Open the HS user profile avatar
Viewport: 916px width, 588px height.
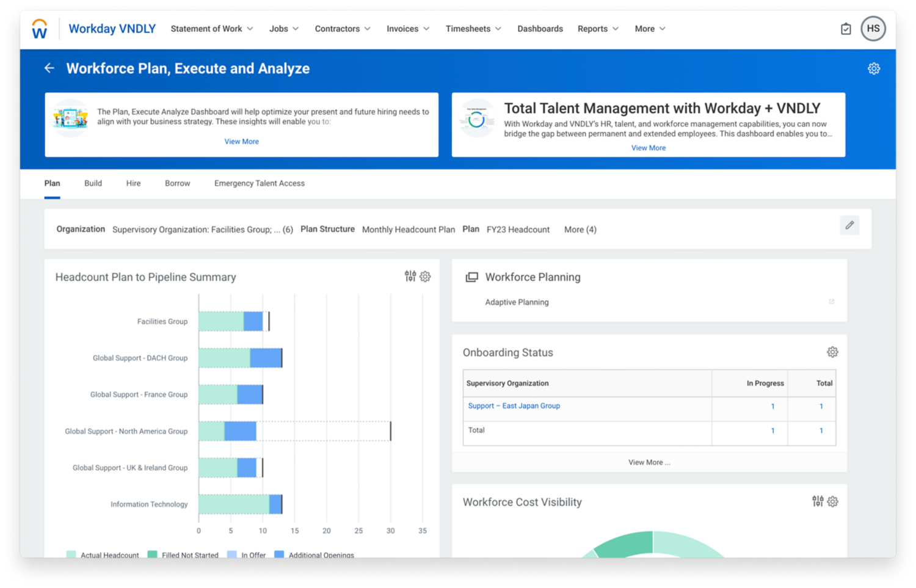(x=873, y=29)
